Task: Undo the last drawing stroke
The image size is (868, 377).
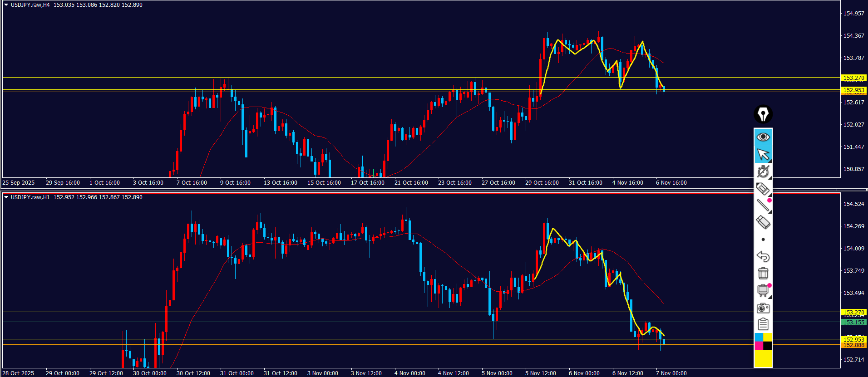Action: click(763, 256)
